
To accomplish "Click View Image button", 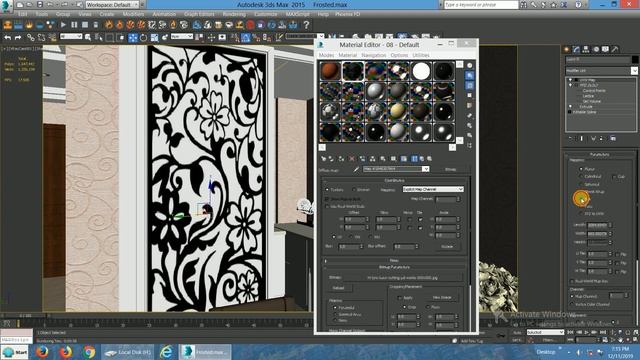I will tap(442, 298).
